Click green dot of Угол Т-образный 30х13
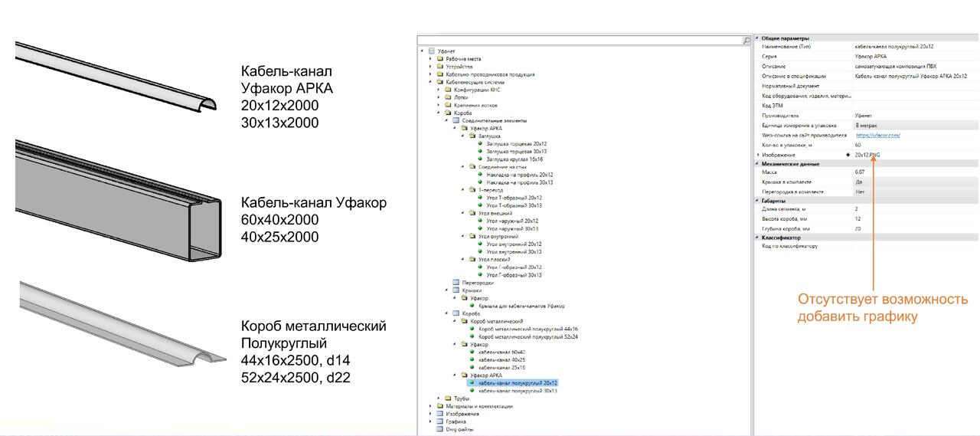The width and height of the screenshot is (980, 436). pyautogui.click(x=480, y=205)
